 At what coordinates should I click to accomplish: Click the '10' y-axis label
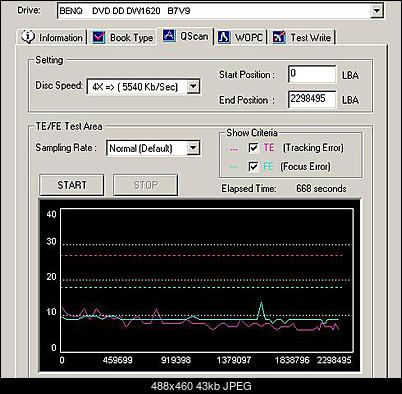click(51, 312)
